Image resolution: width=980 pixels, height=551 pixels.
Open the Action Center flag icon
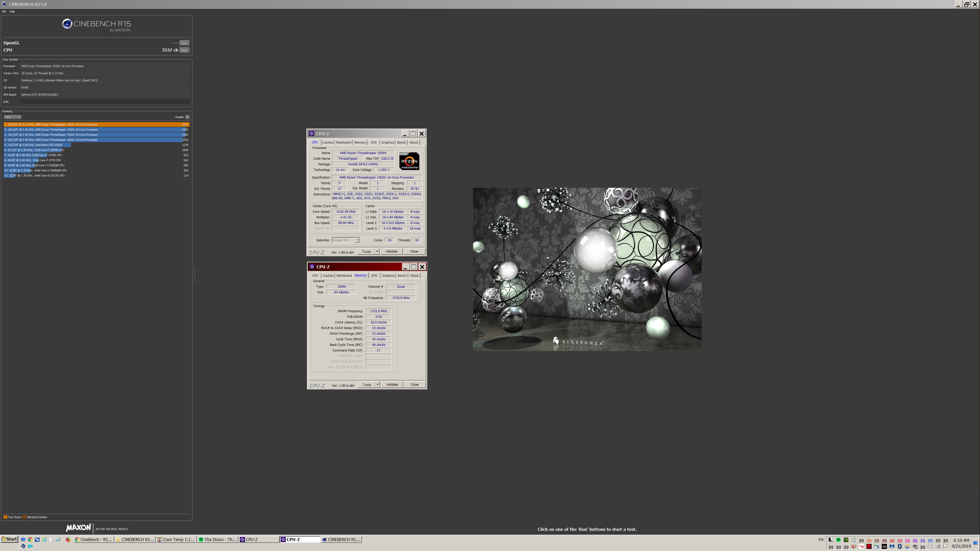click(x=945, y=546)
